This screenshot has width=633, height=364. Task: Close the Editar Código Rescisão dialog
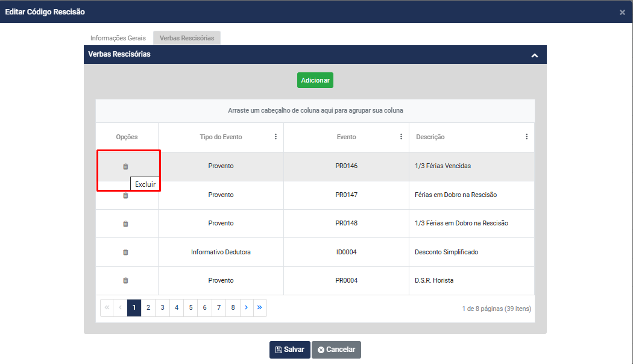(622, 12)
